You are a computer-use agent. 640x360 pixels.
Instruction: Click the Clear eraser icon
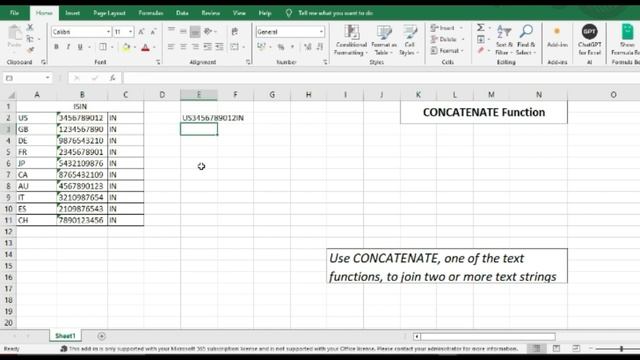481,51
